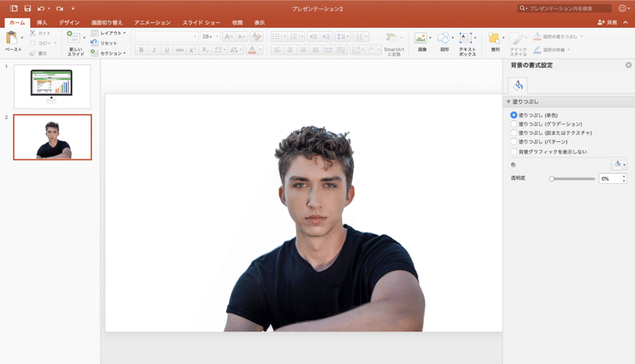This screenshot has width=635, height=364.
Task: Open the Review (校閲) tab
Action: click(x=237, y=23)
